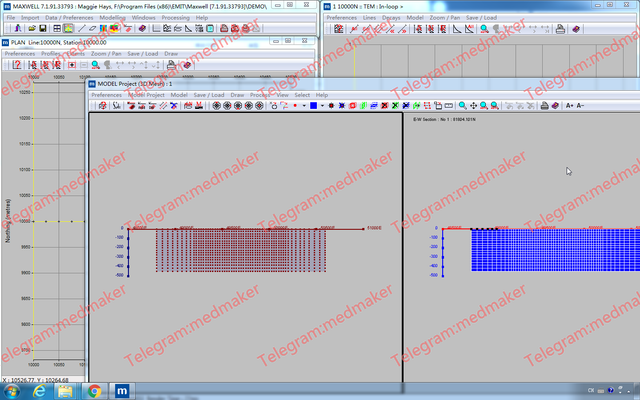Open Data / Preferences menu in Maxwell
This screenshot has width=640, height=400.
[x=69, y=18]
